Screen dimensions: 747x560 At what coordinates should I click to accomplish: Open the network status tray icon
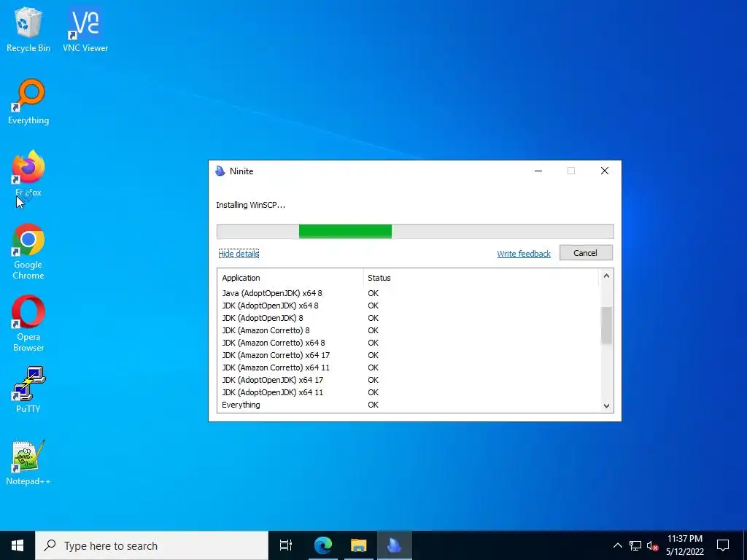pyautogui.click(x=635, y=545)
